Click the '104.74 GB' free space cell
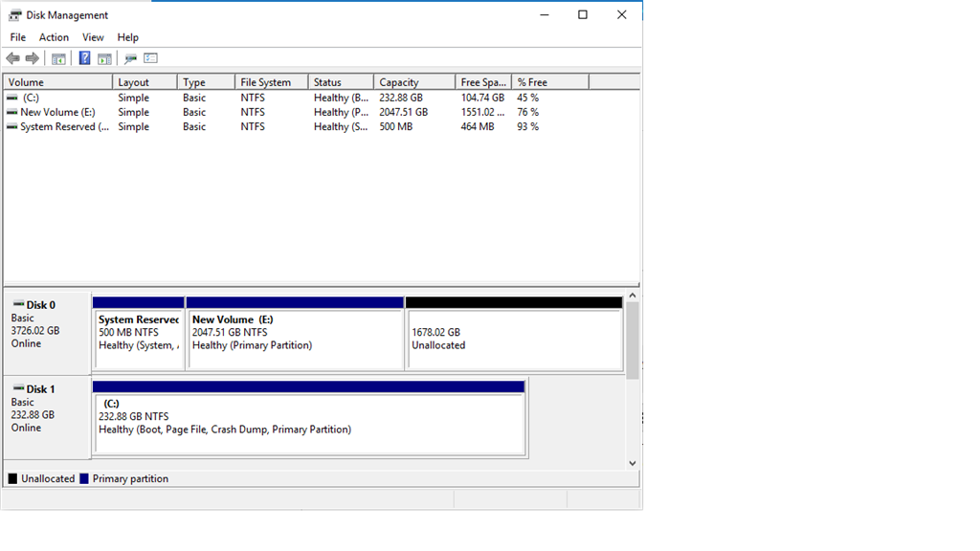980x551 pixels. 482,98
